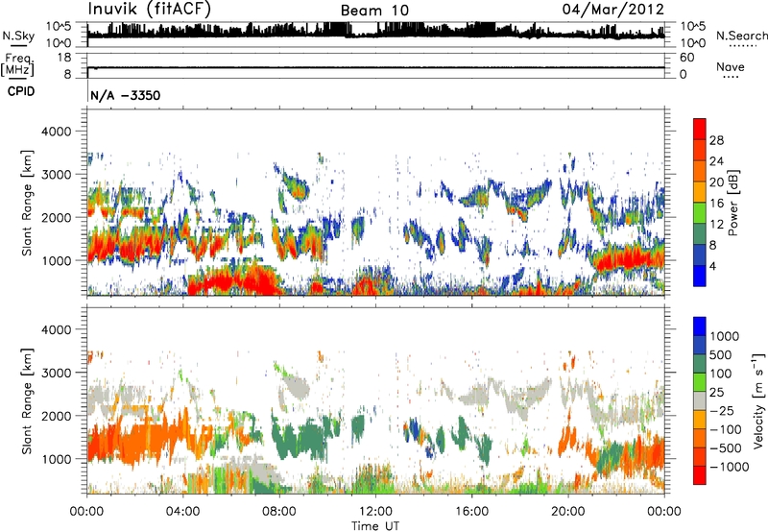The height and width of the screenshot is (532, 768).
Task: Click the blue top of the Velocity colorbar
Action: [700, 326]
